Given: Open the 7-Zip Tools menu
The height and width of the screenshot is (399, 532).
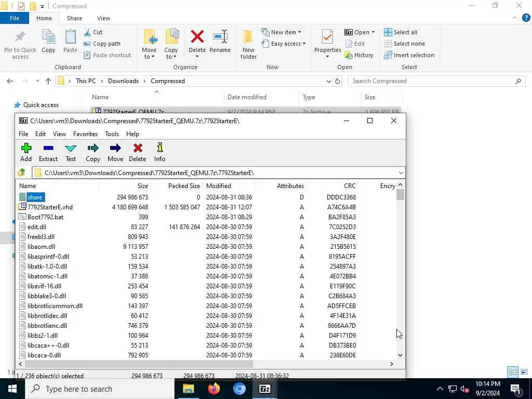Looking at the screenshot, I should click(x=112, y=134).
